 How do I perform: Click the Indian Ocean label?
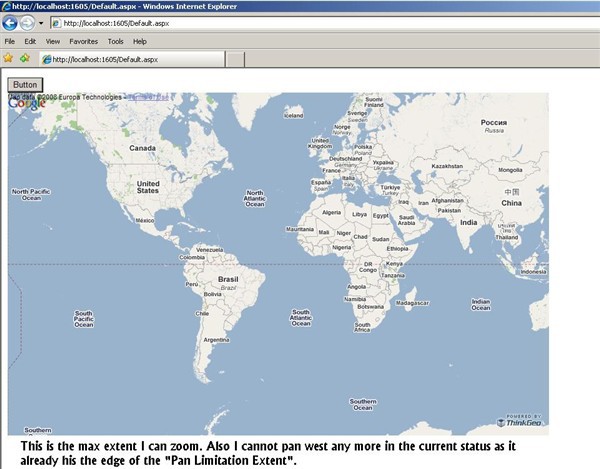tap(481, 305)
